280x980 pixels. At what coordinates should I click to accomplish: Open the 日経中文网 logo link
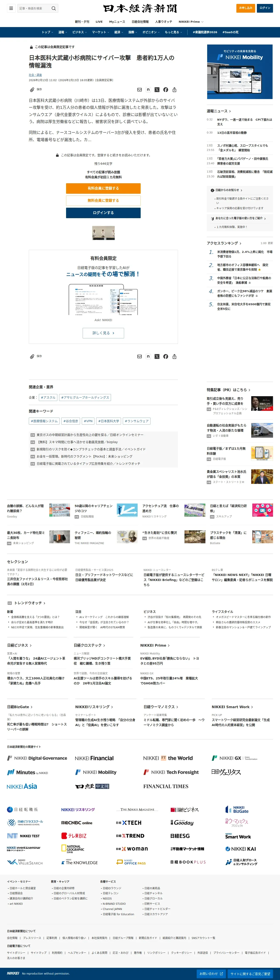tap(92, 786)
